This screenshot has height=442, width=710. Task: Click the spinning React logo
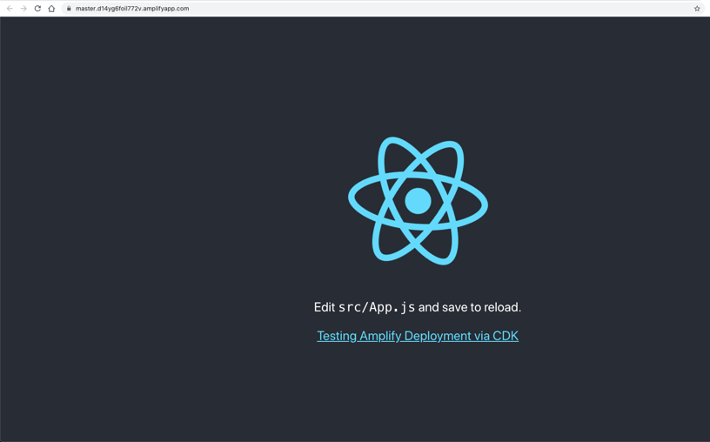417,201
